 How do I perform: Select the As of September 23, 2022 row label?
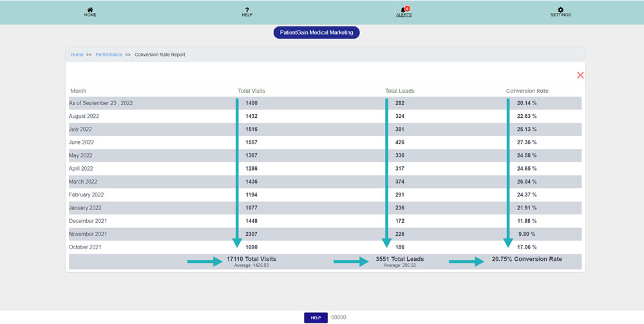click(x=100, y=103)
